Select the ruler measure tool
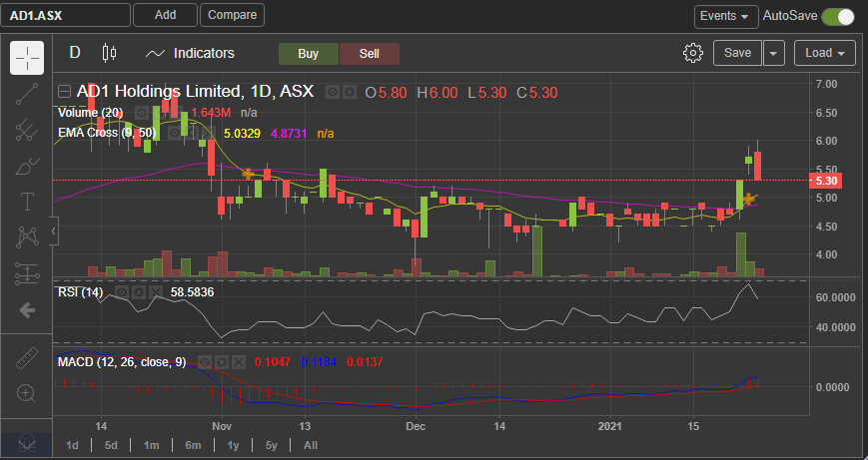This screenshot has height=460, width=868. (27, 358)
